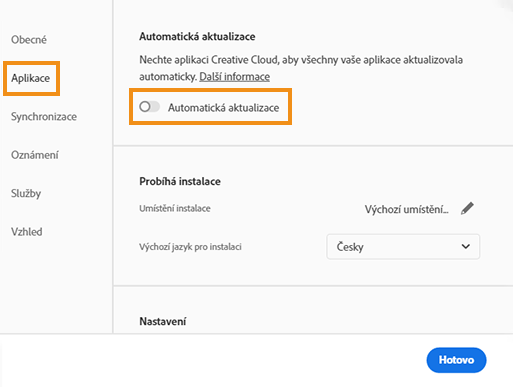Viewport: 513px width, 387px height.
Task: Go to Synchronizace settings
Action: coord(44,117)
